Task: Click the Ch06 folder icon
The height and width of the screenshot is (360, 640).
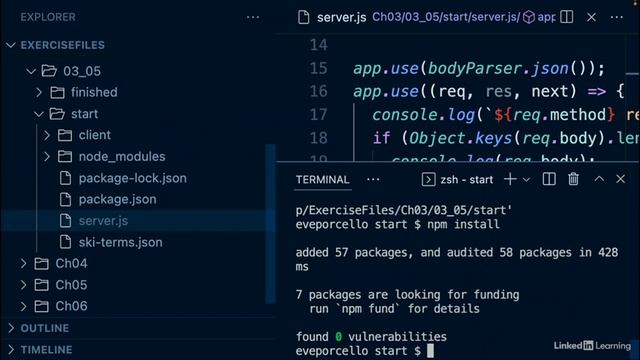Action: coord(42,306)
